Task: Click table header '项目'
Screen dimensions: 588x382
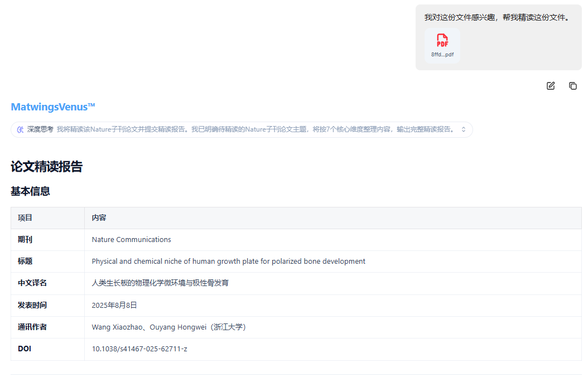Action: pos(25,218)
